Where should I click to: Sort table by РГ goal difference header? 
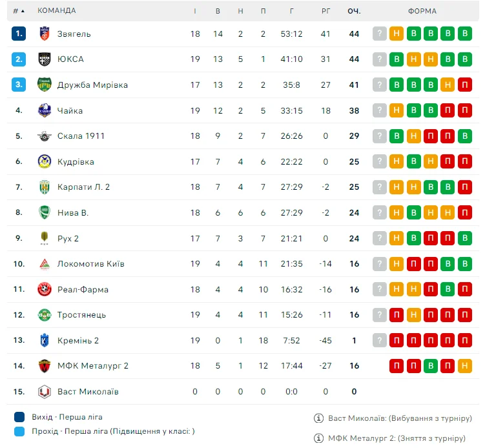pyautogui.click(x=325, y=11)
